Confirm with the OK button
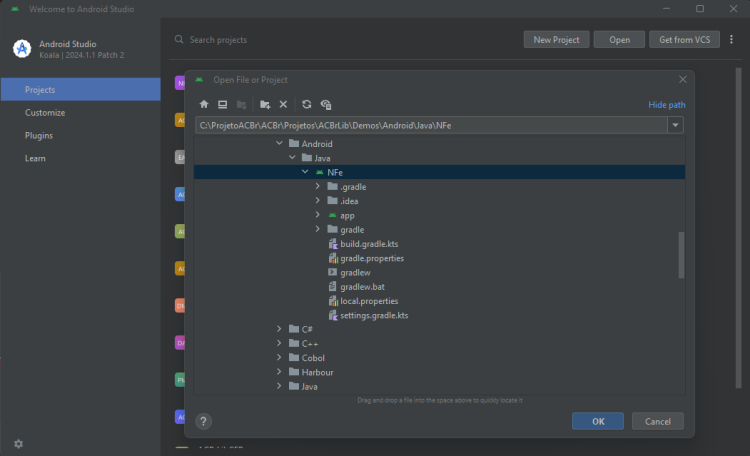 point(598,421)
